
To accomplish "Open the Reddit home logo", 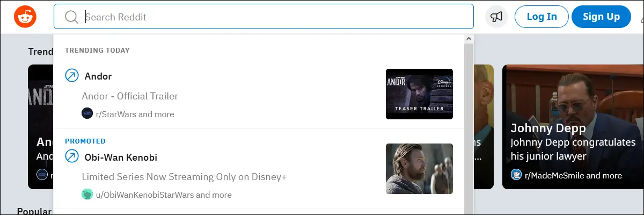I will coord(24,17).
